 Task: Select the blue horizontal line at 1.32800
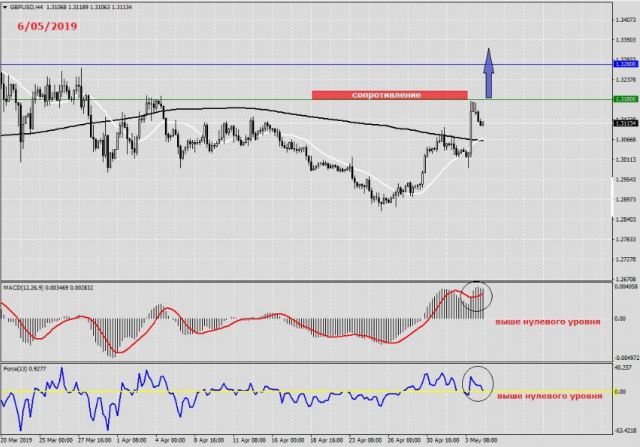(x=306, y=64)
